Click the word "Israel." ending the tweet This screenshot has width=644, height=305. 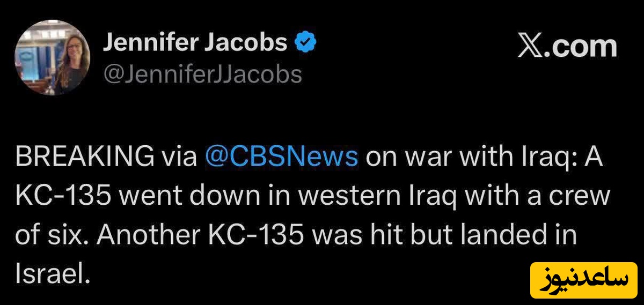(51, 275)
